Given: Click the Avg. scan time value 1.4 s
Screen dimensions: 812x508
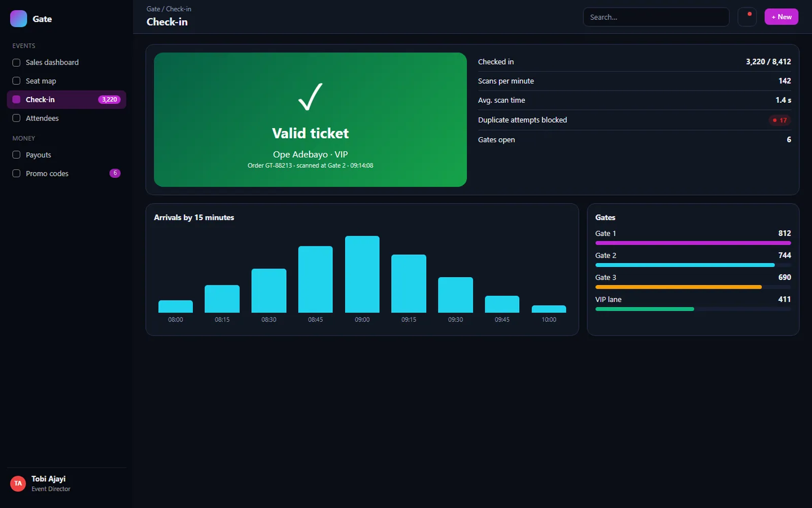Looking at the screenshot, I should [x=783, y=101].
